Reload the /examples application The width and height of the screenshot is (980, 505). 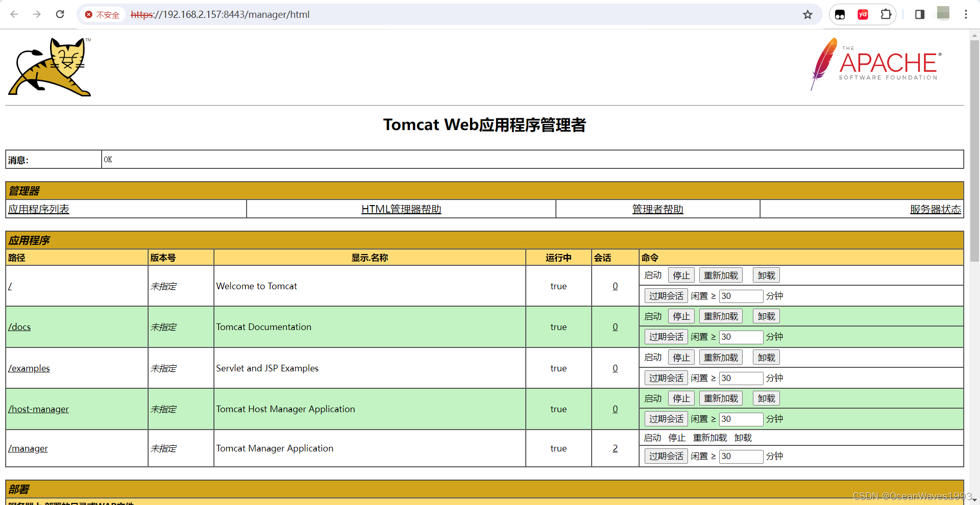pyautogui.click(x=721, y=358)
